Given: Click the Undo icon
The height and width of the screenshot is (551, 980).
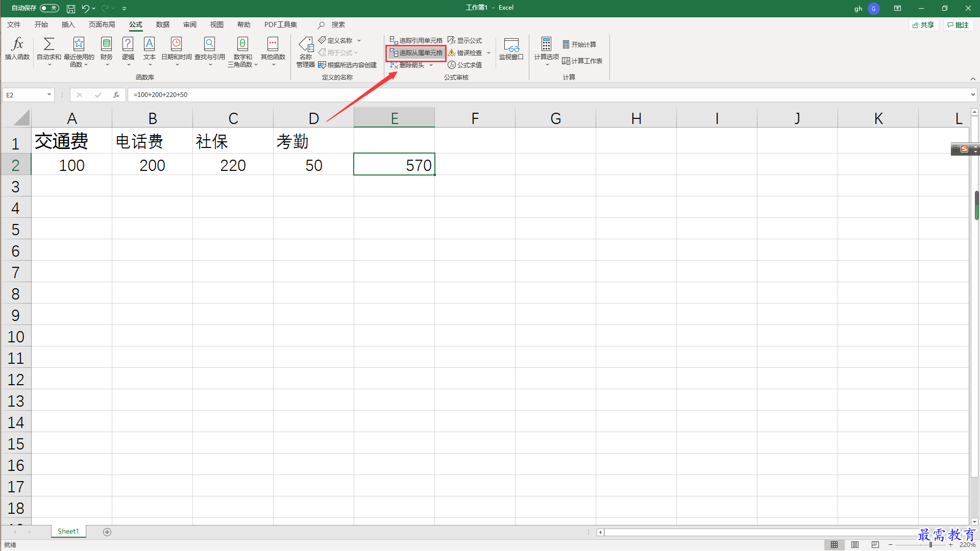Looking at the screenshot, I should point(85,8).
